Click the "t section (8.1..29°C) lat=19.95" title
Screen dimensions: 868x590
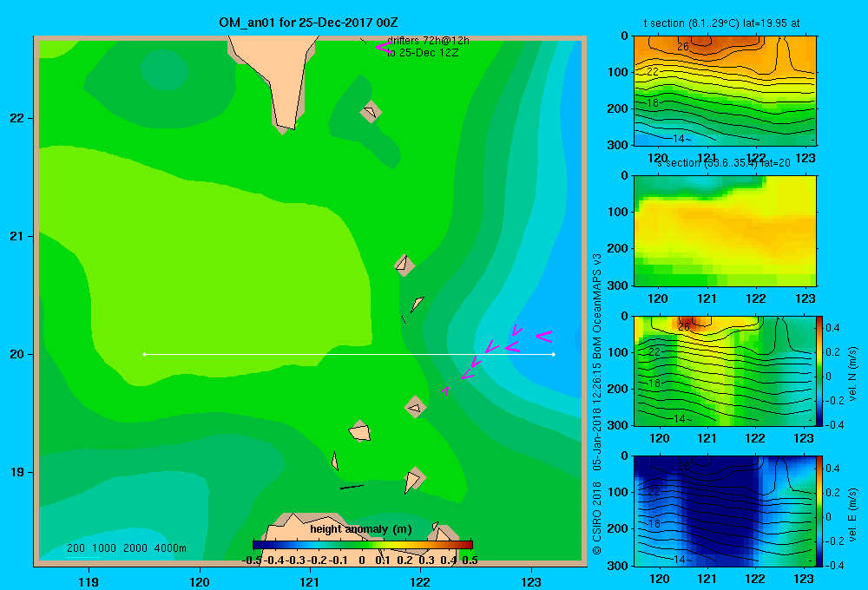coord(721,23)
